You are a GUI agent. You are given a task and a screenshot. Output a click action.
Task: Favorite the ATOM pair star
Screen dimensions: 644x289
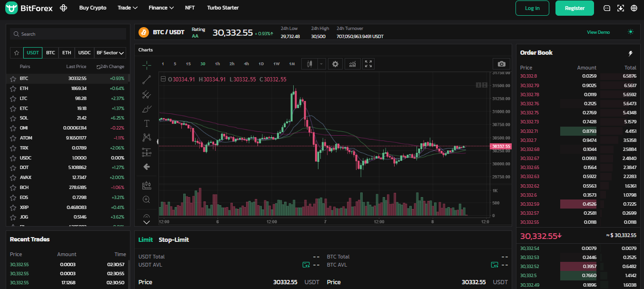(x=13, y=138)
